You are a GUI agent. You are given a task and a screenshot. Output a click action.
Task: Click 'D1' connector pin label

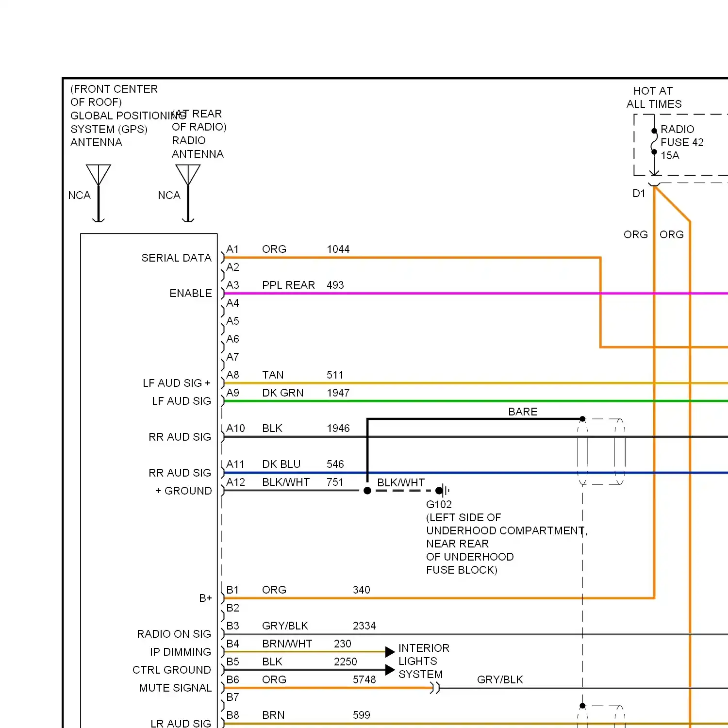tap(639, 193)
